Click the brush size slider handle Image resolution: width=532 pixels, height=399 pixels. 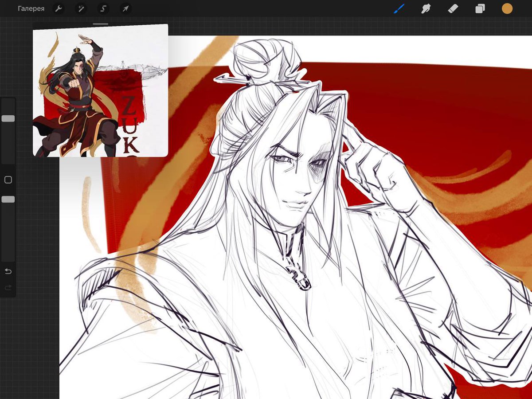click(8, 119)
